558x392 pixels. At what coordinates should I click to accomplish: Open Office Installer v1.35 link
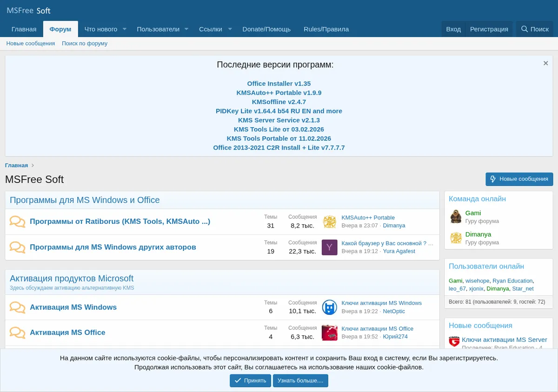[x=279, y=84]
